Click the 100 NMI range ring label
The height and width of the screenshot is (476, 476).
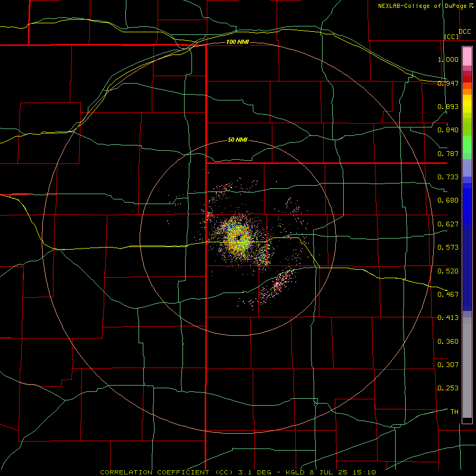(x=237, y=42)
